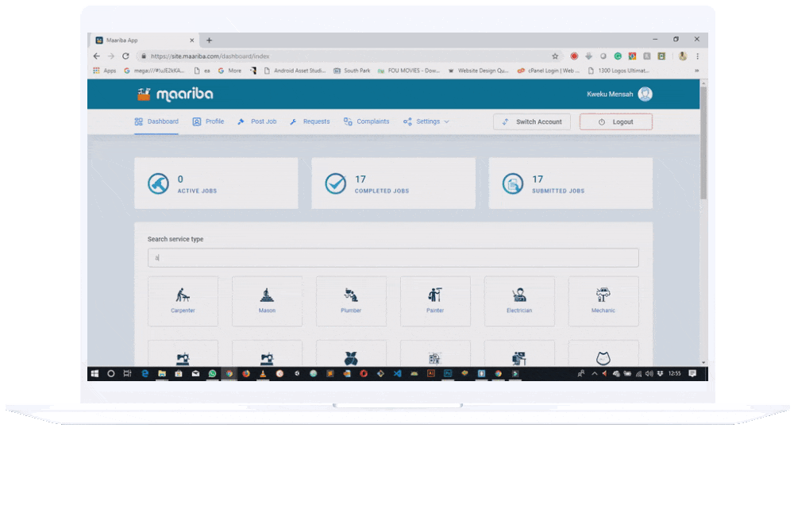Open the WhatsApp icon in taskbar
Viewport: 794px width, 532px height.
(x=212, y=373)
